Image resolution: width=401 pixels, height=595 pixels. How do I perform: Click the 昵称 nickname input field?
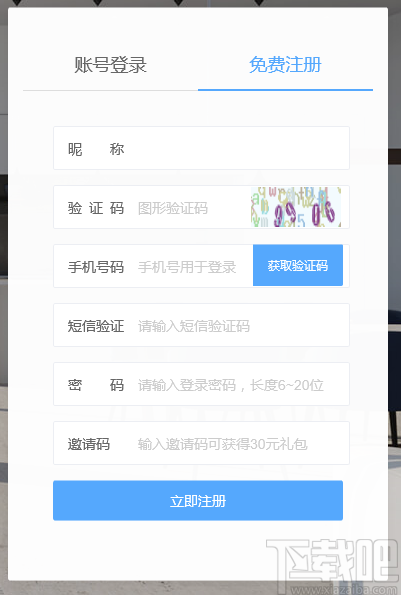[x=201, y=148]
